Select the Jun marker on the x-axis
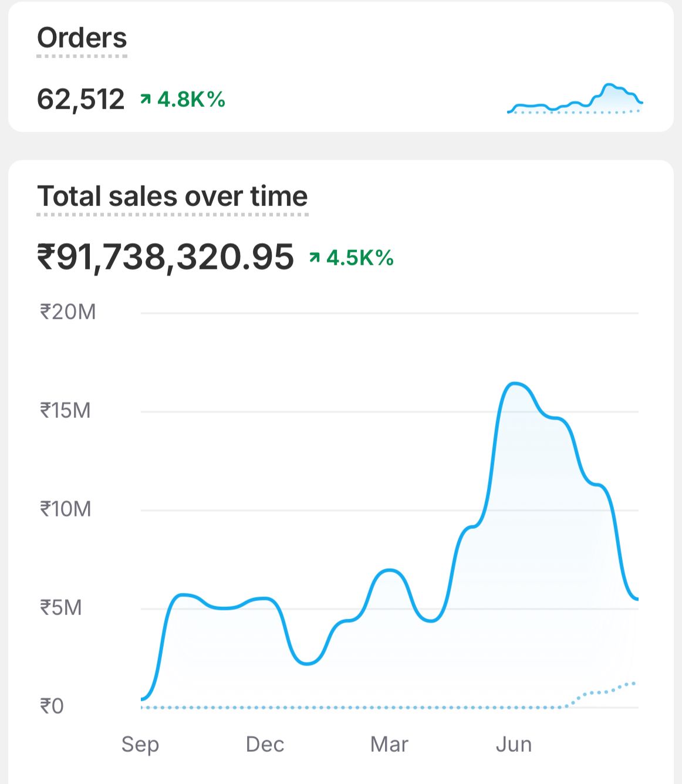Image resolution: width=682 pixels, height=784 pixels. pos(514,744)
